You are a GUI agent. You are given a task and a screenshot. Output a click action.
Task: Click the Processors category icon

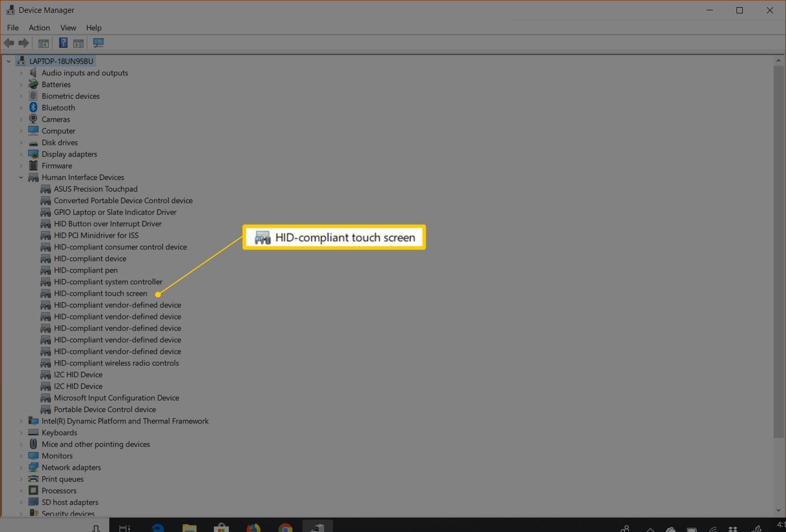tap(34, 490)
